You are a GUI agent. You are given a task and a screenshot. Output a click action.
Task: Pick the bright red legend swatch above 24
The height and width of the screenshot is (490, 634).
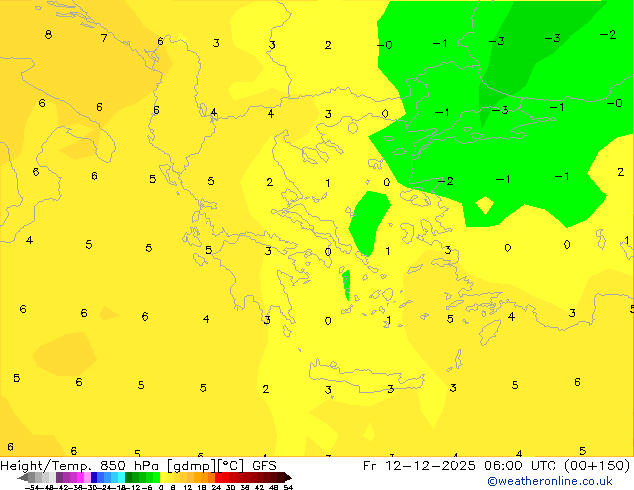(x=218, y=477)
